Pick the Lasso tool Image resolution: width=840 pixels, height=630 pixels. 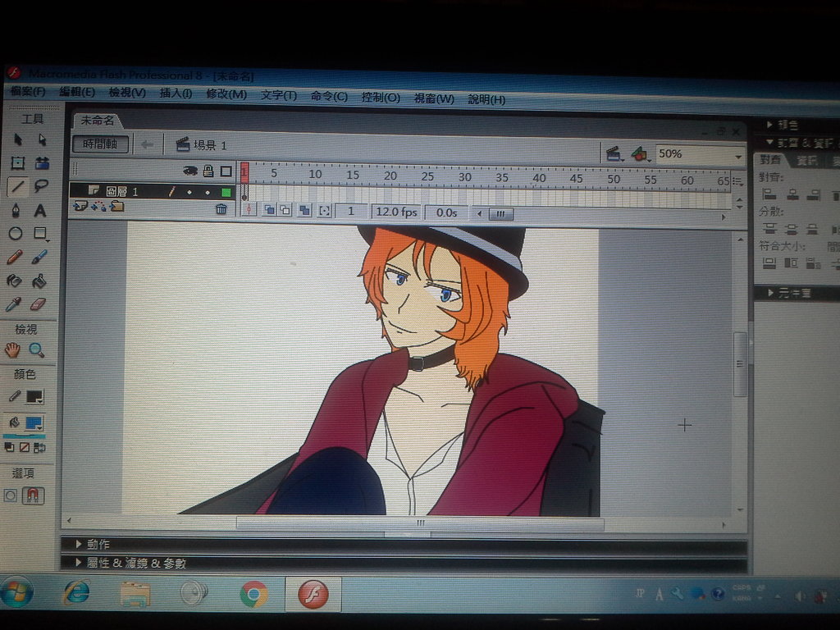(x=41, y=186)
